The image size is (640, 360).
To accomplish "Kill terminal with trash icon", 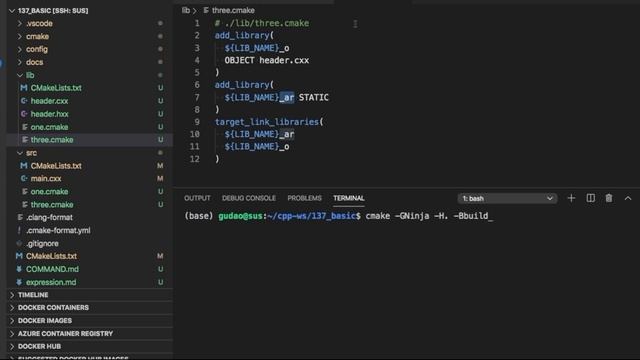I will [609, 198].
